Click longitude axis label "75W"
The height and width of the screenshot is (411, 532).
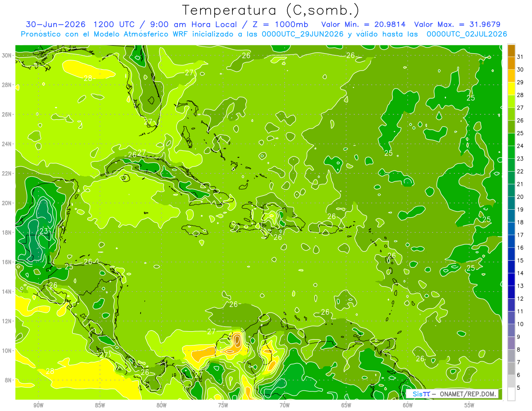tap(223, 405)
